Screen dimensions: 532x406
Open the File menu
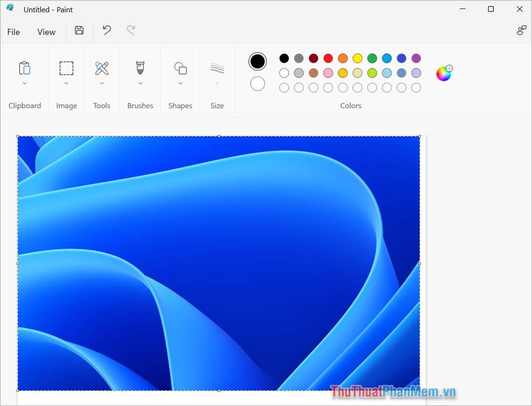coord(13,32)
